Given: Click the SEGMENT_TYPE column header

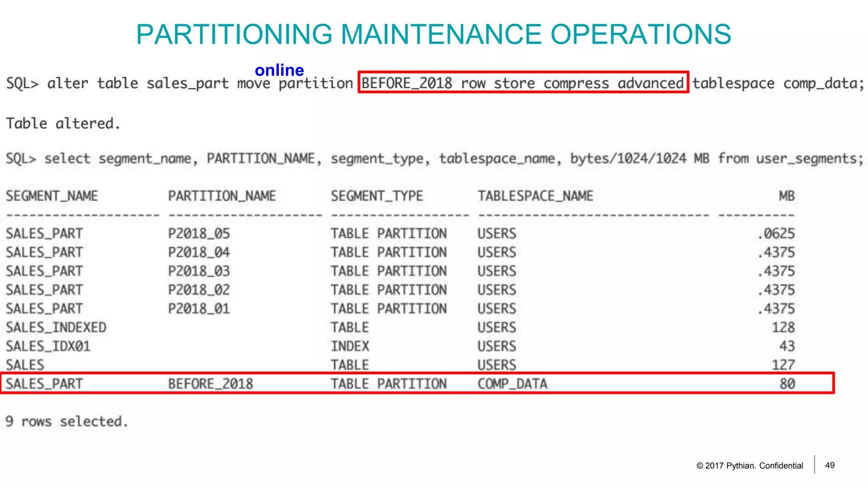Looking at the screenshot, I should [x=377, y=196].
